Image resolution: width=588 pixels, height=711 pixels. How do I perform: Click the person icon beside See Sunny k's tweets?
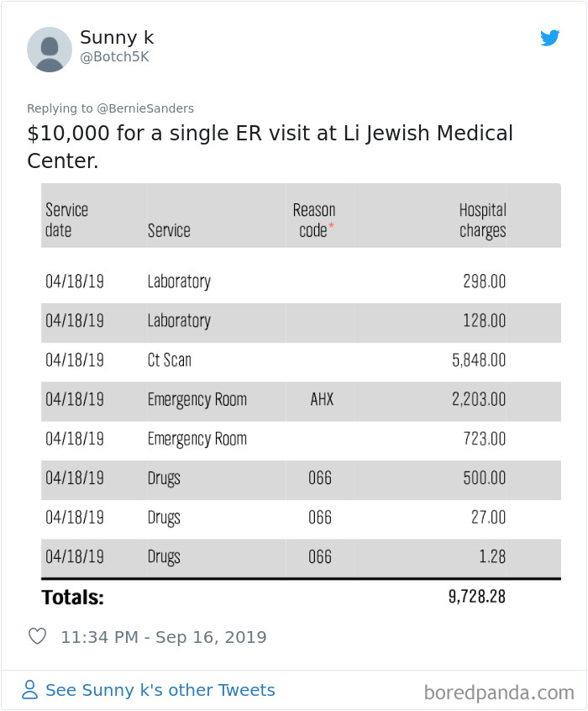pyautogui.click(x=30, y=689)
